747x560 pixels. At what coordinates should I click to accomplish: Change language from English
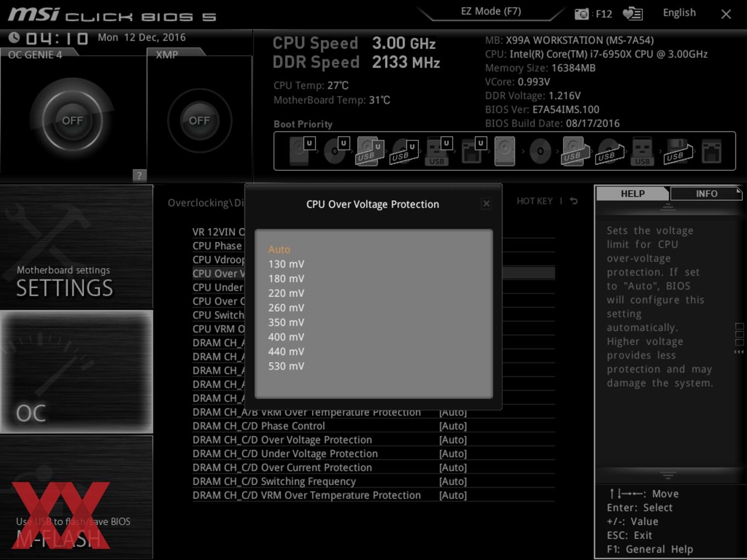coord(679,13)
